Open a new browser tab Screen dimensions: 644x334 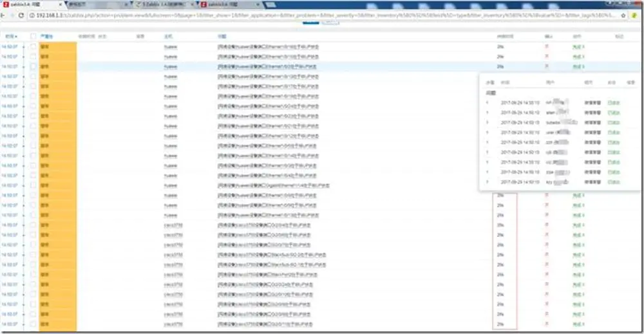(x=271, y=5)
